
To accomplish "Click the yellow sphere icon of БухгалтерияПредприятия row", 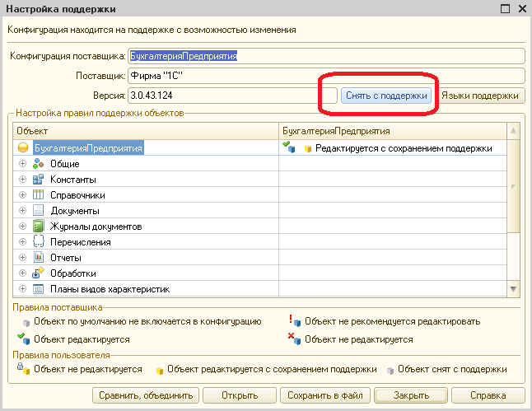I will point(23,148).
